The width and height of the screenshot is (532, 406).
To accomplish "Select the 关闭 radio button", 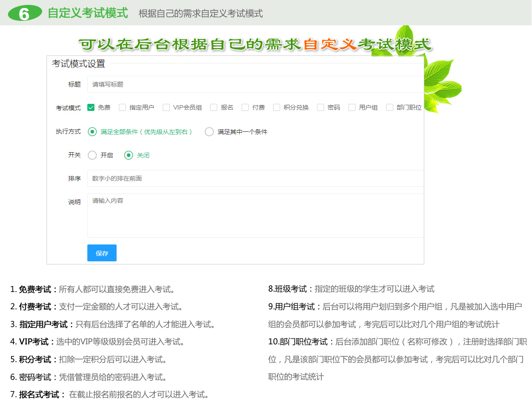I will 129,155.
